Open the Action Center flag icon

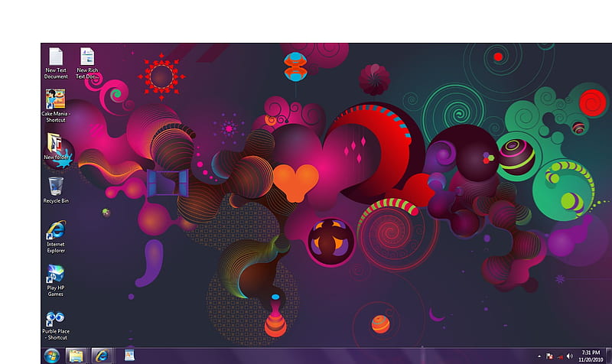(549, 356)
